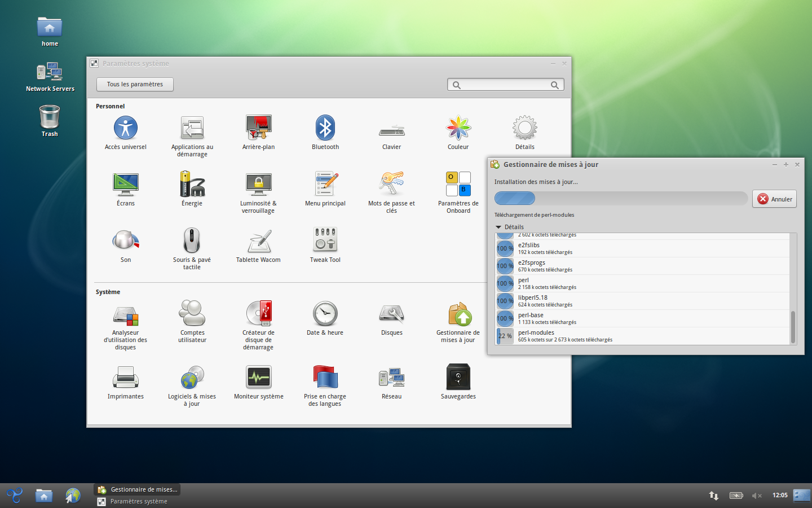Collapse the Détails expander in update manager
This screenshot has height=508, width=812.
[510, 227]
